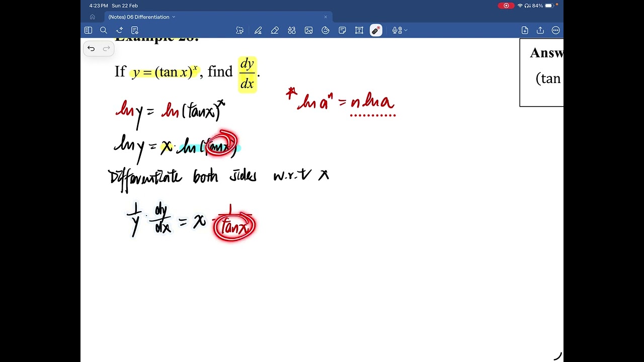This screenshot has width=644, height=362.
Task: Select the Text box tool
Action: 359,30
